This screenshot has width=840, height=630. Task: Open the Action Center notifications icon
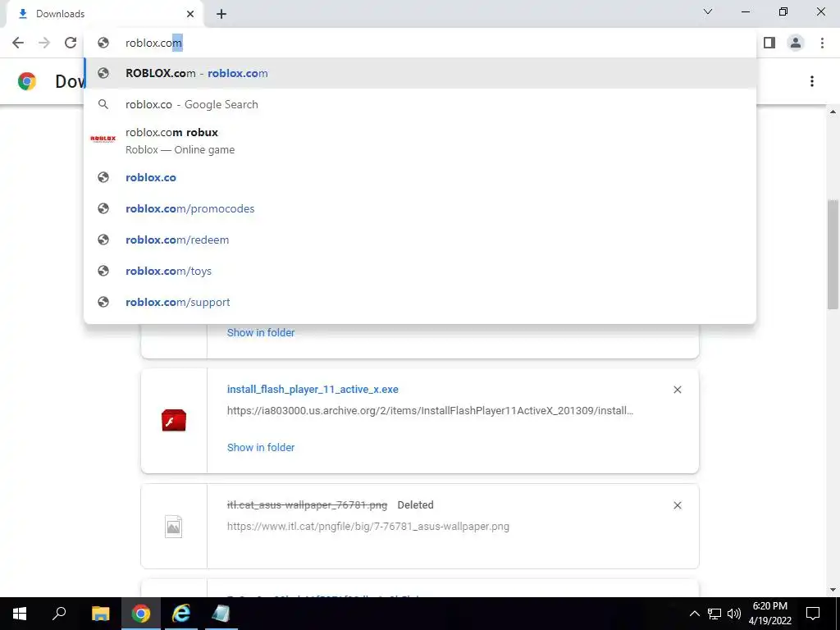point(813,614)
